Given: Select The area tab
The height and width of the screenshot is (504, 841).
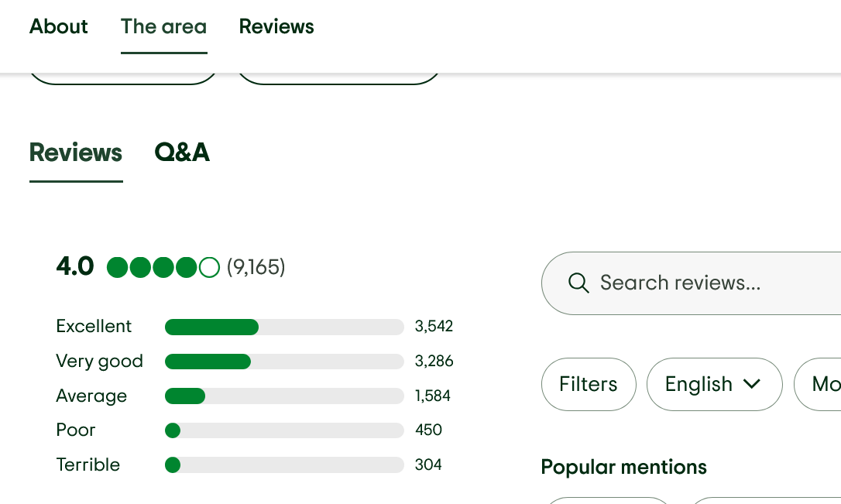Looking at the screenshot, I should (163, 27).
